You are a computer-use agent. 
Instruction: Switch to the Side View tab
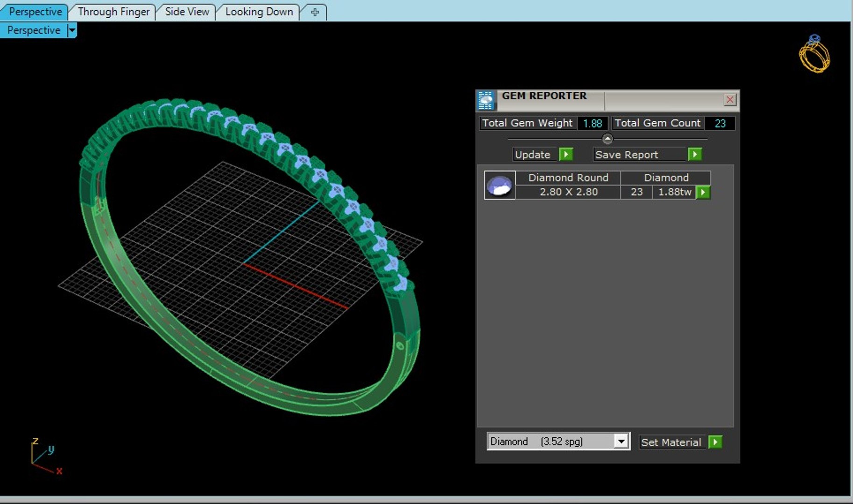tap(187, 12)
